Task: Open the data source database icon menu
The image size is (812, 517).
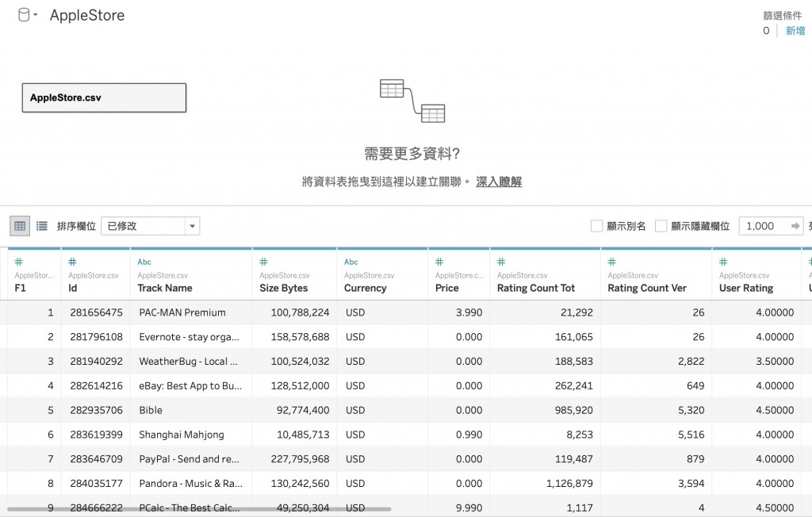Action: pyautogui.click(x=24, y=15)
